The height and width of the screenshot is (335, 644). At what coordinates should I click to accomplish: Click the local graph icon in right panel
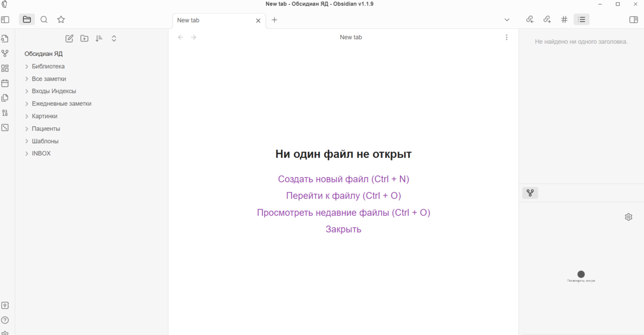click(x=530, y=193)
